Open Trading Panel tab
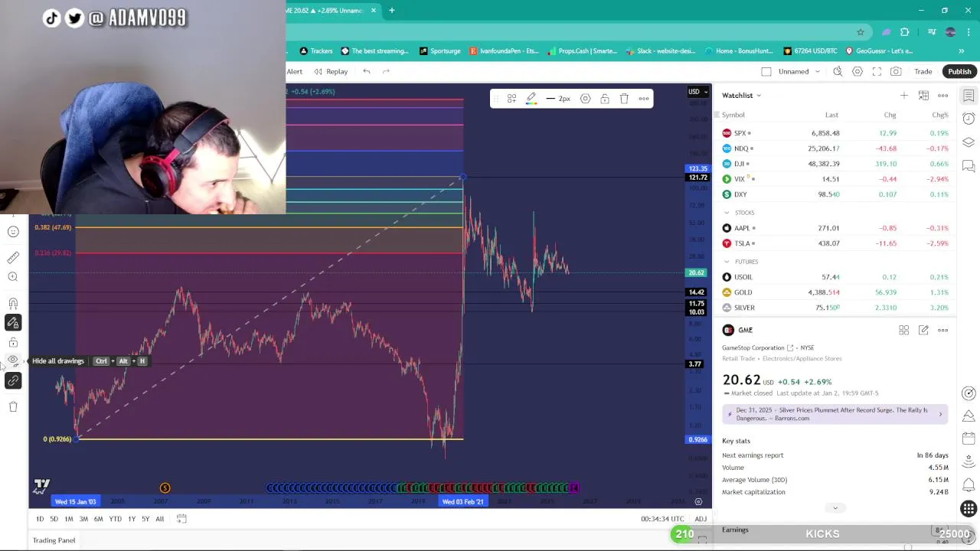The height and width of the screenshot is (551, 980). pos(54,540)
